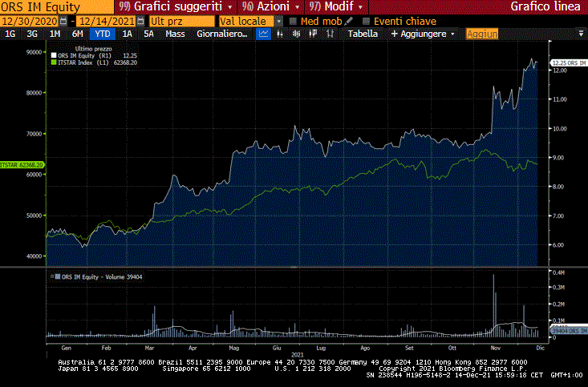
Task: Click the Dic month label on time axis
Action: (x=540, y=348)
